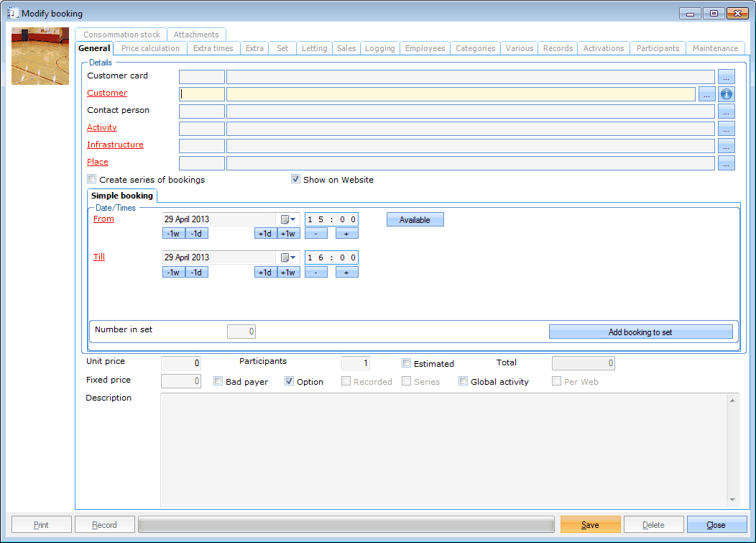Enable Create series of bookings
This screenshot has height=543, width=756.
point(92,179)
